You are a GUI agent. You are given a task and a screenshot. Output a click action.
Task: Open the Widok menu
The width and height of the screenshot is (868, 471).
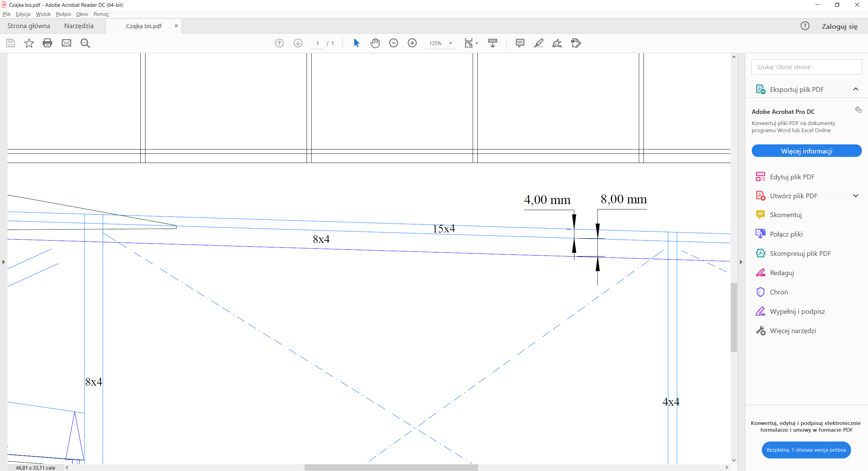[43, 14]
